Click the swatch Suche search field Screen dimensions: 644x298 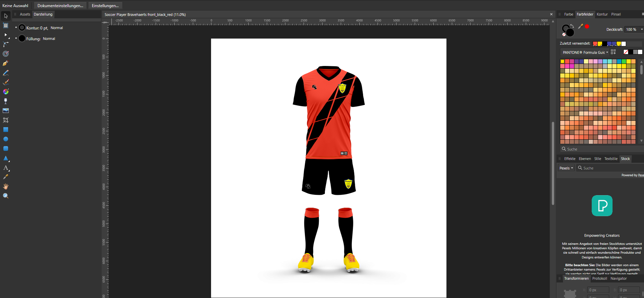coord(602,149)
